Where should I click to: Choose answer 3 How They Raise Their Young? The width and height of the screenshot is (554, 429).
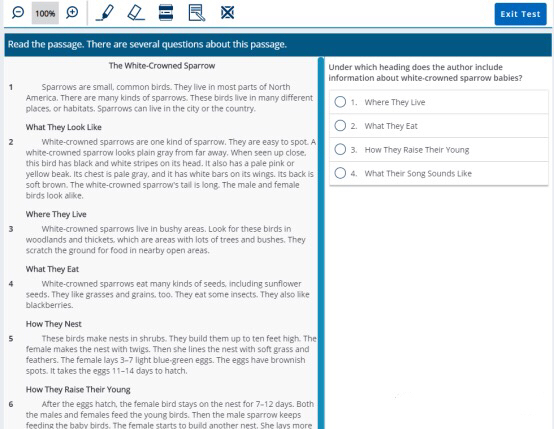[439, 150]
